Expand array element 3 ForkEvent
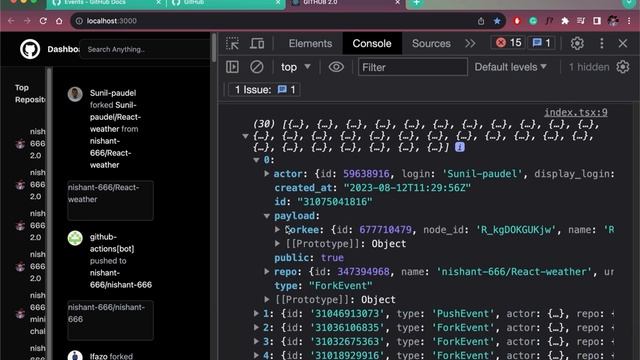Image resolution: width=640 pixels, height=360 pixels. point(256,342)
